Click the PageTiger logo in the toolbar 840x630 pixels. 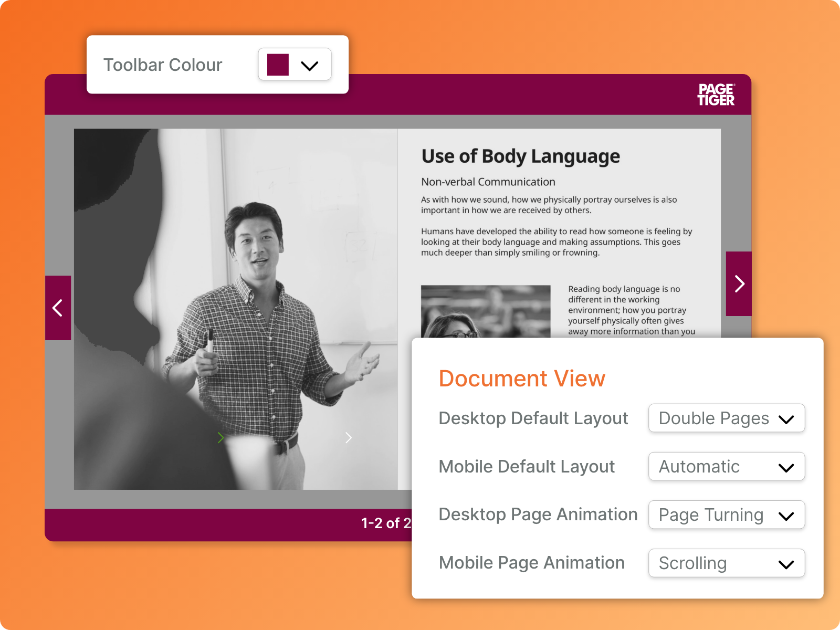[716, 94]
